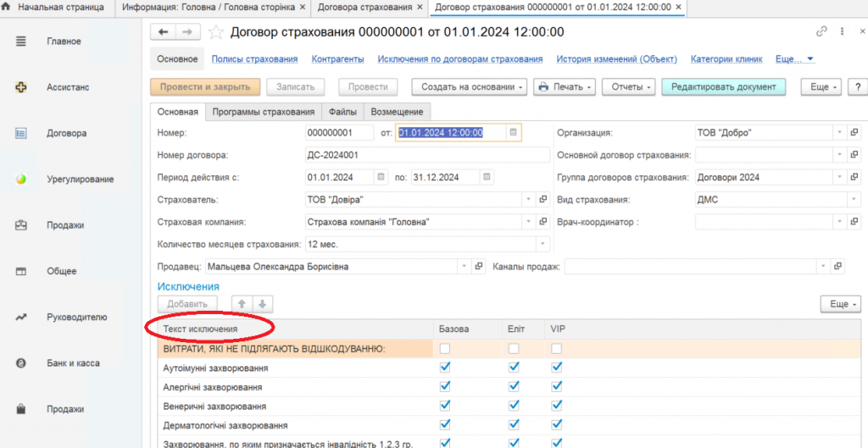Open Урегулирование section in sidebar
The height and width of the screenshot is (448, 868).
tap(80, 180)
